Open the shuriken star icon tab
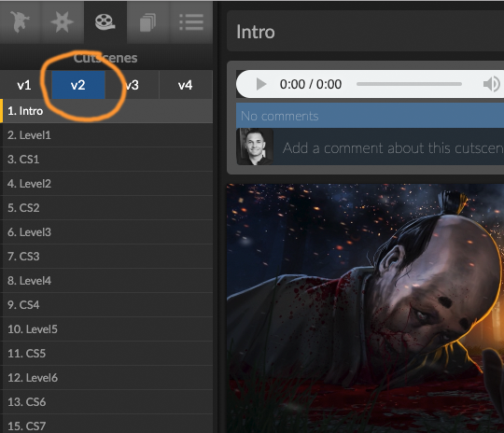504x433 pixels. 62,21
